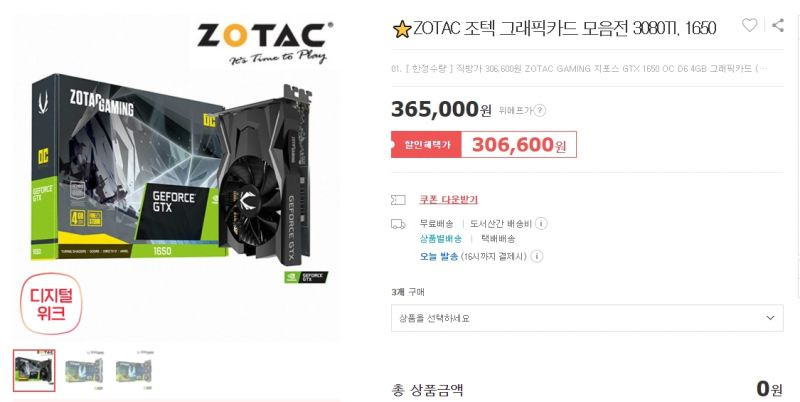
Task: Click the 할인혜택가 red badge
Action: point(426,144)
